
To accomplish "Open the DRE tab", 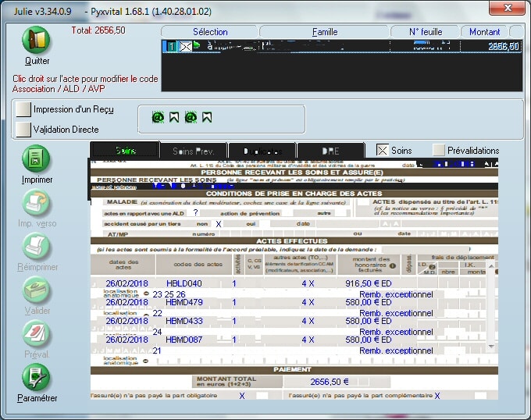I will coord(330,151).
